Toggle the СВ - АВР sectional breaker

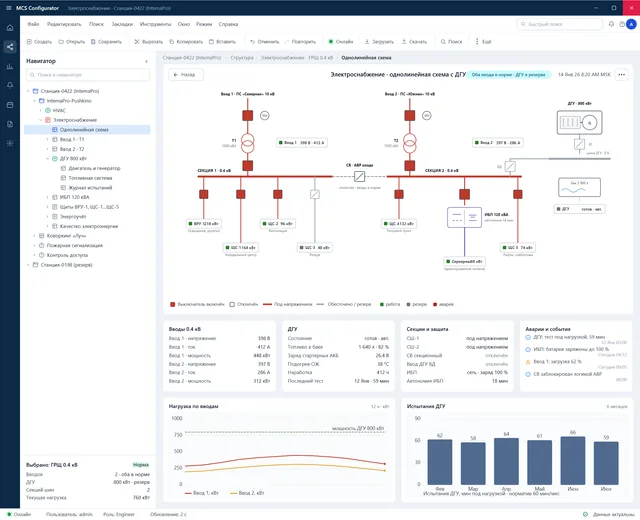[359, 176]
